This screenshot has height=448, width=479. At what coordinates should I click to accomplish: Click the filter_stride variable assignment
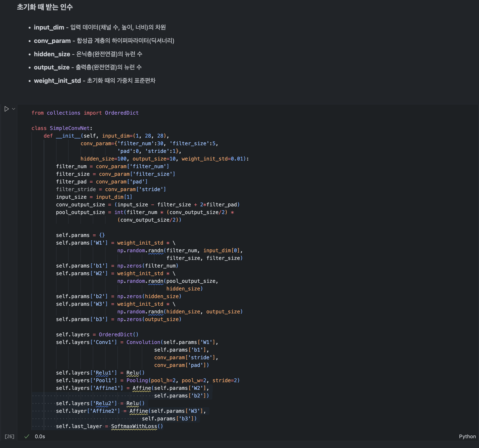point(111,189)
